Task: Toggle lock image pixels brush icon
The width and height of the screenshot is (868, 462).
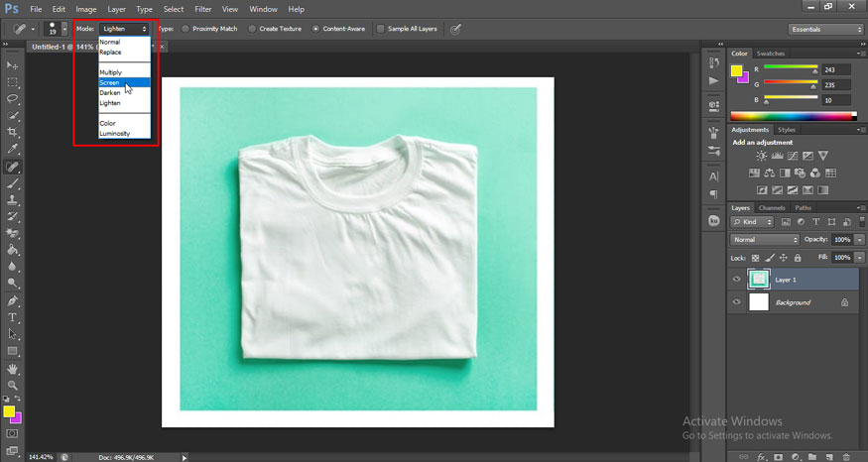Action: click(770, 258)
